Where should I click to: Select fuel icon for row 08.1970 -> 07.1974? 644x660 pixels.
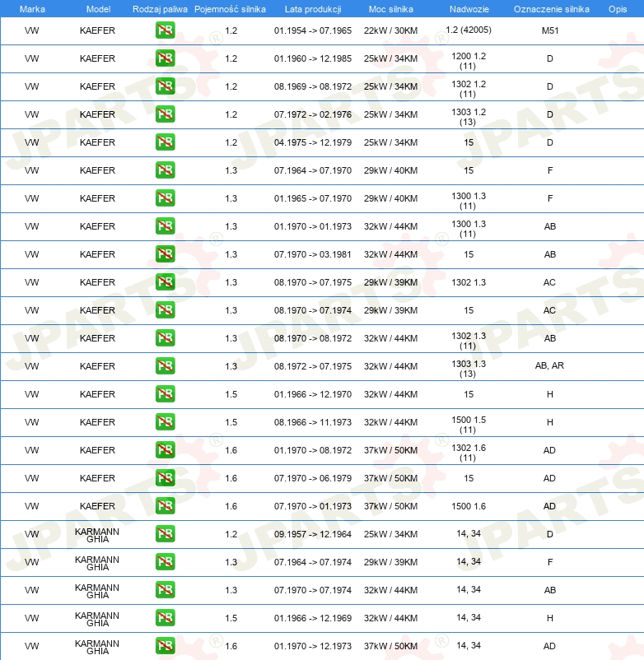click(165, 310)
